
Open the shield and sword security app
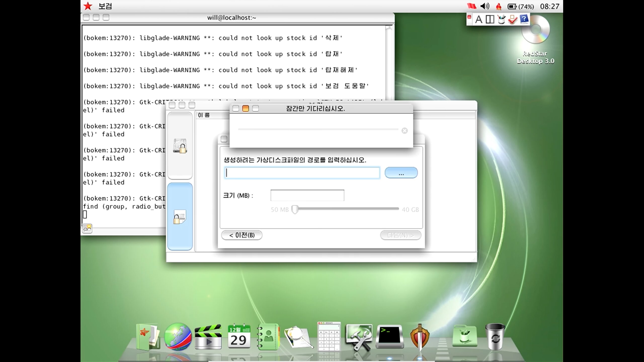(x=420, y=337)
